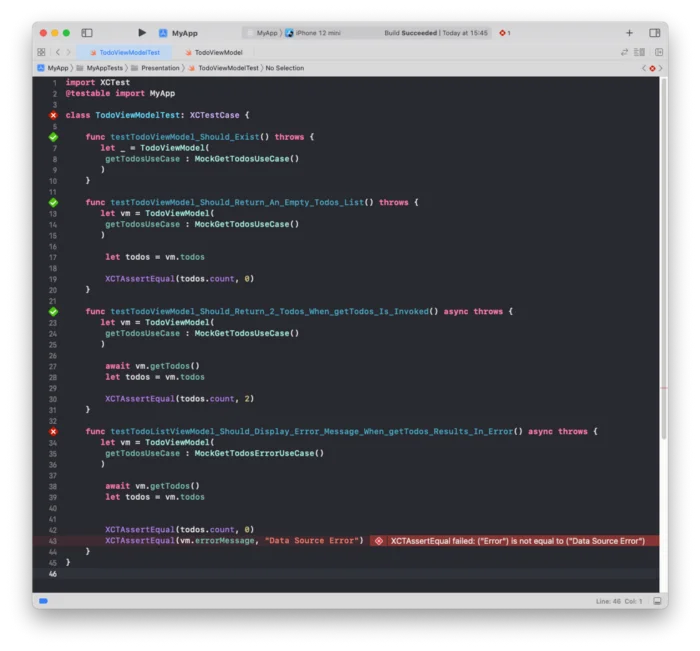The width and height of the screenshot is (700, 651).
Task: Run the MyApp scheme
Action: (142, 33)
